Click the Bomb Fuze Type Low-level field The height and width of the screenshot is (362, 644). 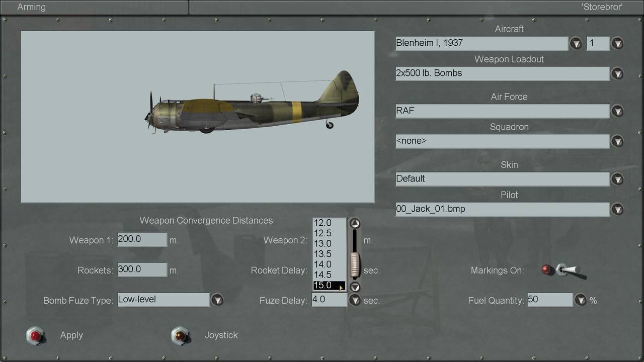pyautogui.click(x=164, y=300)
